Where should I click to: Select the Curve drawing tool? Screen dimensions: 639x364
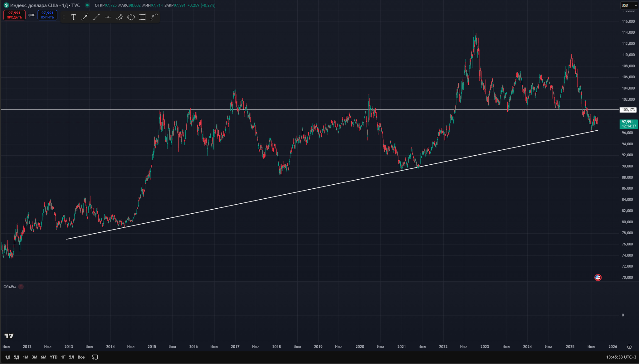click(154, 17)
